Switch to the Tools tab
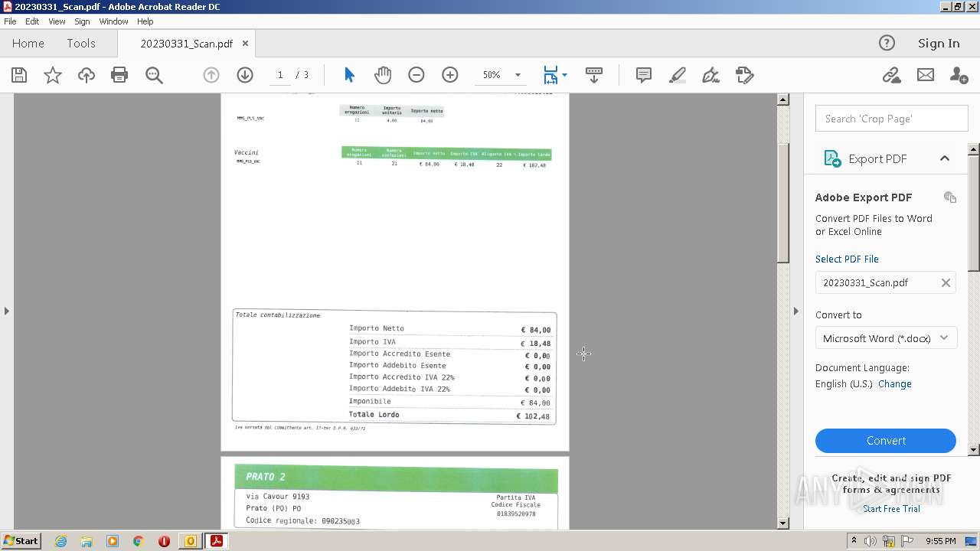Viewport: 980px width, 551px height. pos(81,44)
